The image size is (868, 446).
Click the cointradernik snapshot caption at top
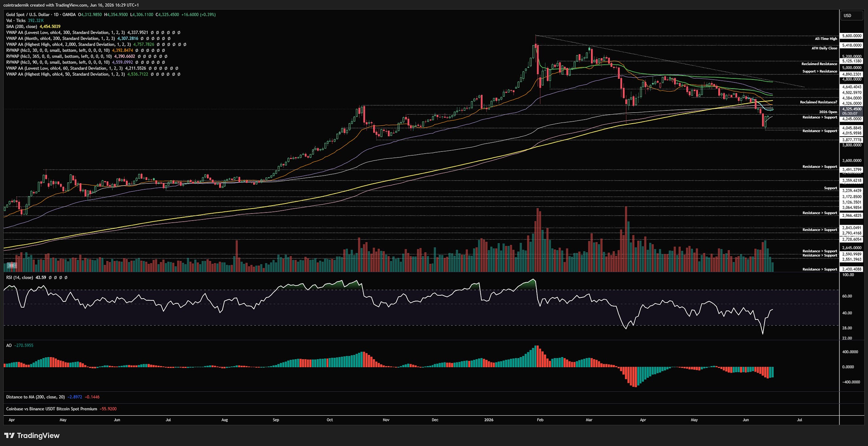pos(71,5)
